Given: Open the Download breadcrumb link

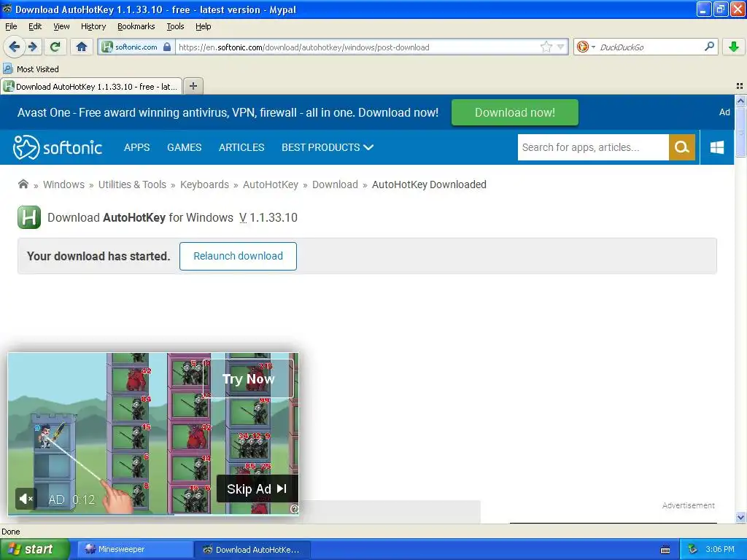Looking at the screenshot, I should [x=335, y=184].
